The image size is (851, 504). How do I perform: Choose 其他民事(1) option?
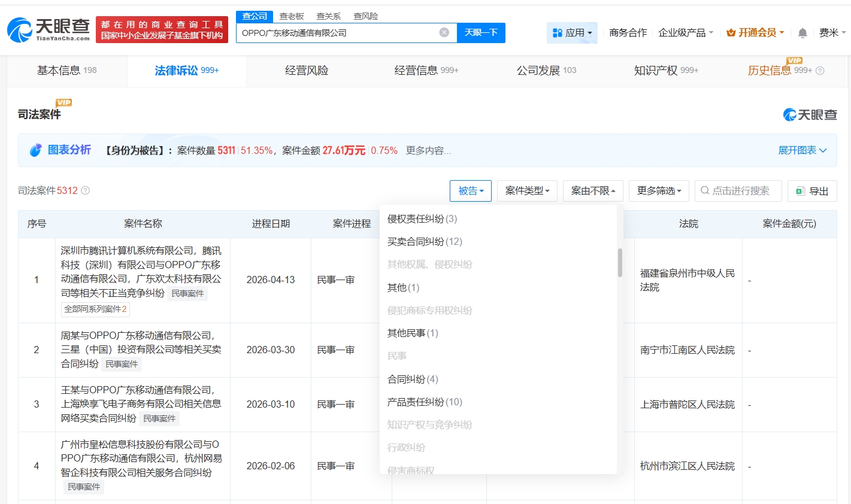coord(413,333)
